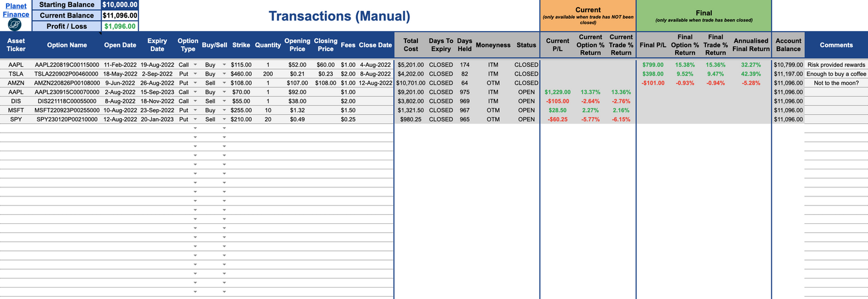Click the empty Close Date cell for DIS
The height and width of the screenshot is (299, 868).
[375, 101]
